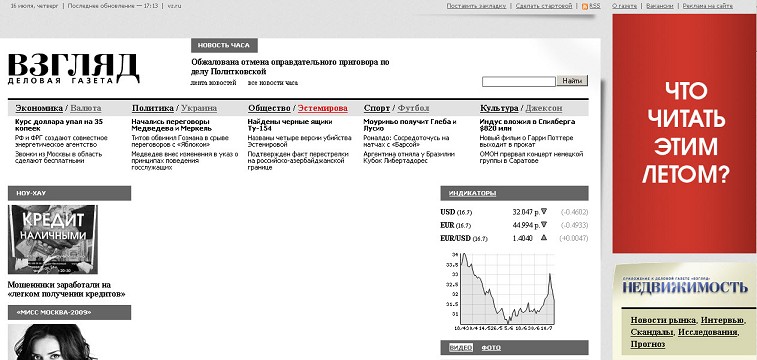Open Новый фильм о Гарри Поттере article

526,141
